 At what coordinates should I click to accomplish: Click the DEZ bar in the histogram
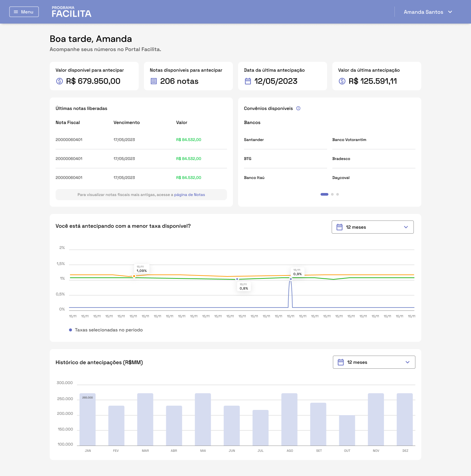click(x=405, y=419)
